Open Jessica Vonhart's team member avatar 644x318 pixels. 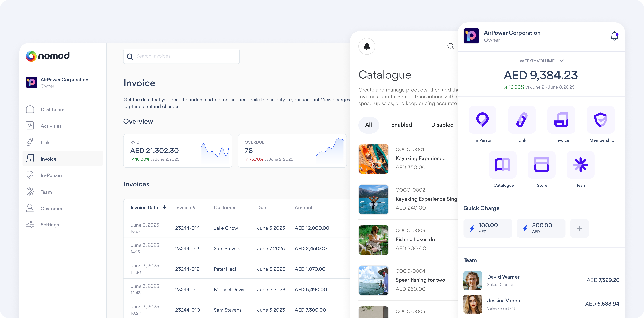point(473,304)
